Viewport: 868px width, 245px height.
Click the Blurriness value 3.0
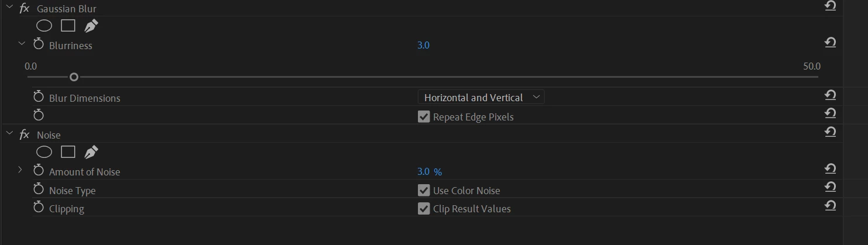(x=423, y=45)
